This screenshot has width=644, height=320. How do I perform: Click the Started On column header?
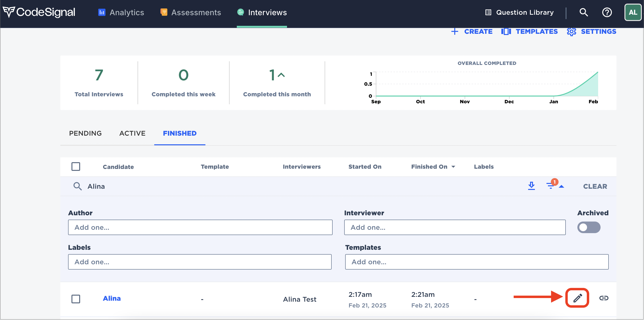coord(365,167)
